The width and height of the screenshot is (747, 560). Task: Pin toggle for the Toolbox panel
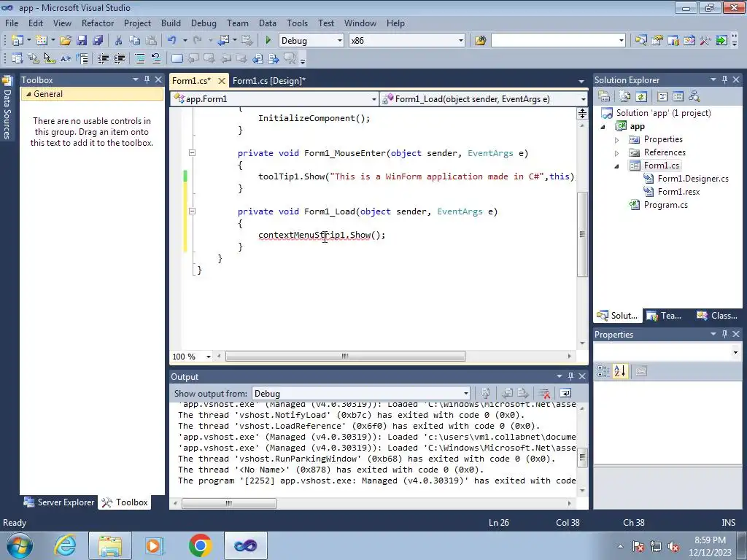pos(147,79)
